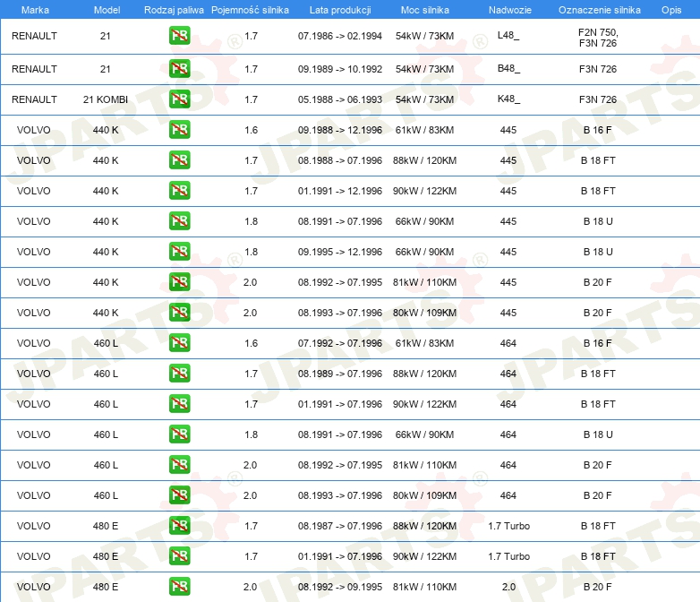Viewport: 700px width, 602px height.
Task: Select '80kW / 109KM' in 460 L row
Action: [424, 494]
